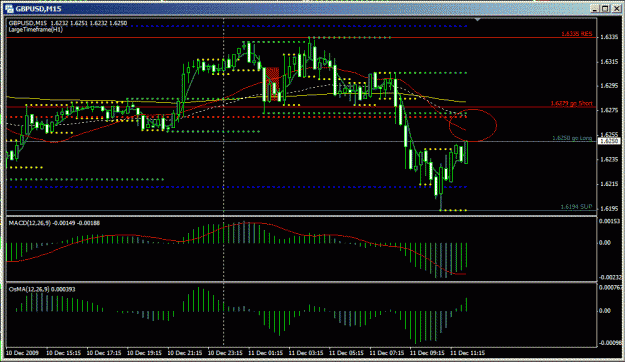The width and height of the screenshot is (625, 362).
Task: Click the current price tag on price axis
Action: click(x=610, y=141)
